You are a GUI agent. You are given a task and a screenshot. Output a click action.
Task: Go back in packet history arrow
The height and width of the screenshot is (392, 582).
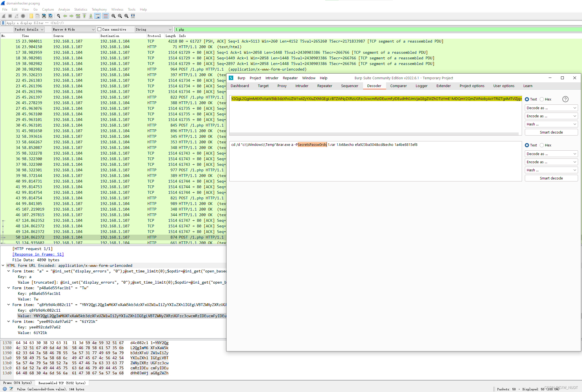pyautogui.click(x=65, y=16)
